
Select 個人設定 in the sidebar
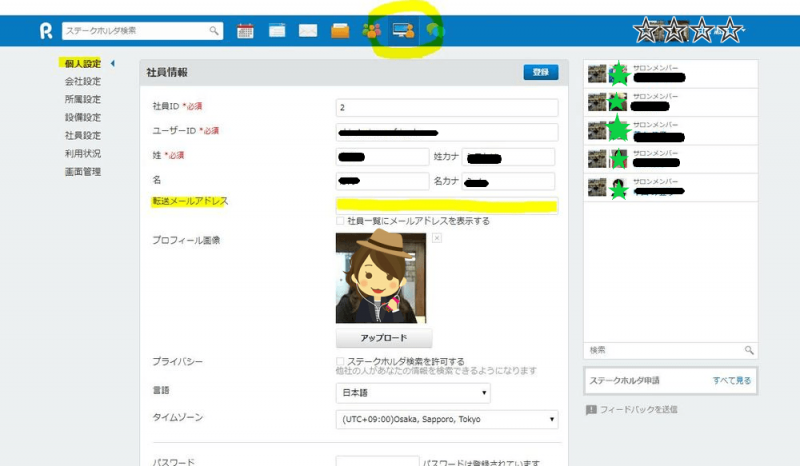pos(83,63)
